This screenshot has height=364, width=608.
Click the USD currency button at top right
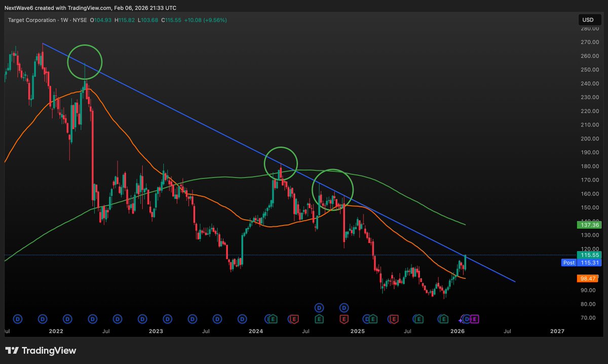click(x=590, y=20)
